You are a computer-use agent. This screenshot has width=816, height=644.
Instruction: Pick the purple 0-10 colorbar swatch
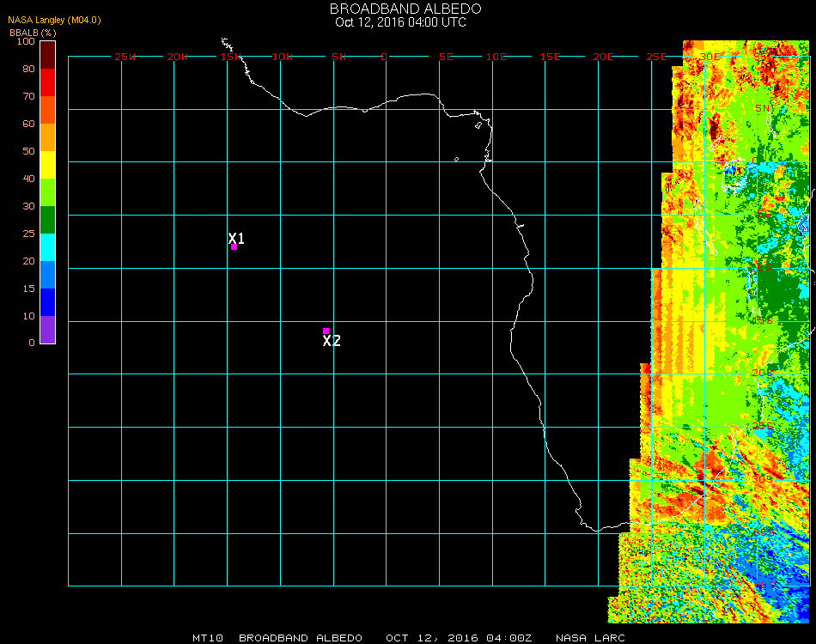click(x=47, y=330)
